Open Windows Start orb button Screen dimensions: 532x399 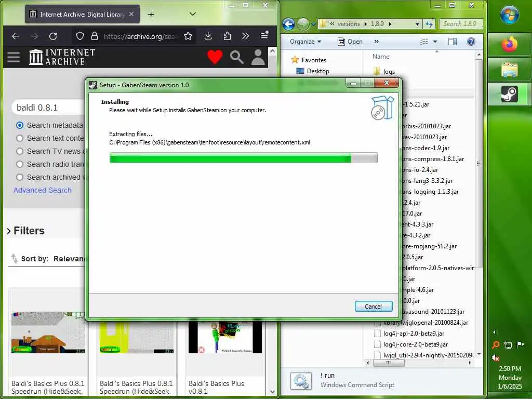pyautogui.click(x=509, y=15)
